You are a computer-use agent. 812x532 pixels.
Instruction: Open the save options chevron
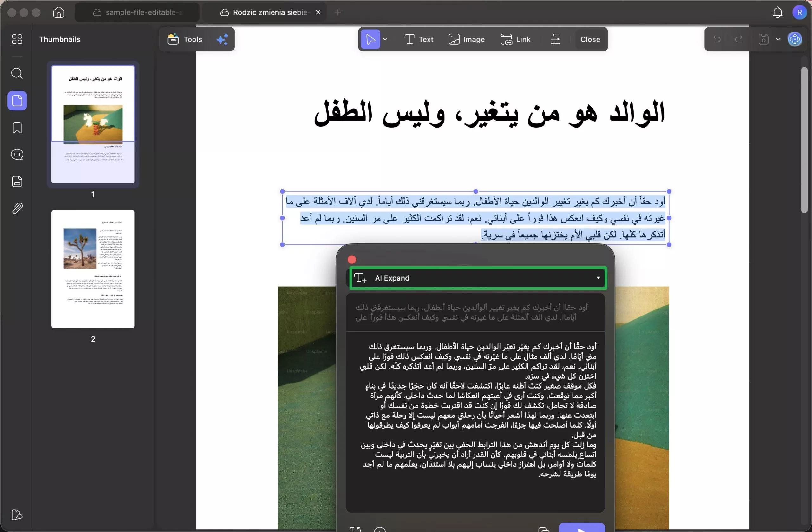pyautogui.click(x=778, y=39)
